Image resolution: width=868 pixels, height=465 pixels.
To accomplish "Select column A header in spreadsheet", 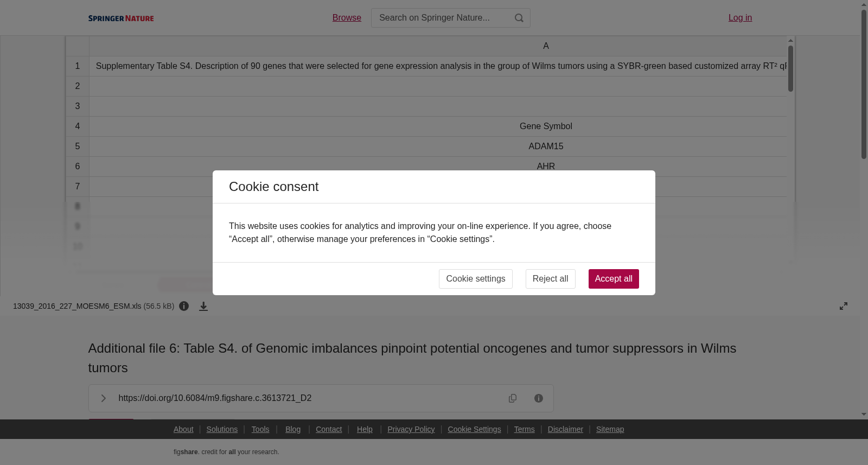I will point(546,46).
